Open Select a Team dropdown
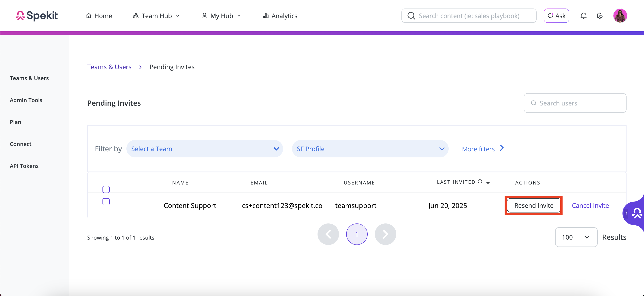 [x=205, y=149]
